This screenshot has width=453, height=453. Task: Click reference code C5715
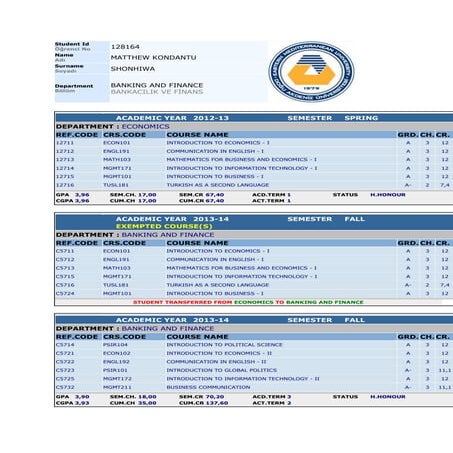coord(65,276)
